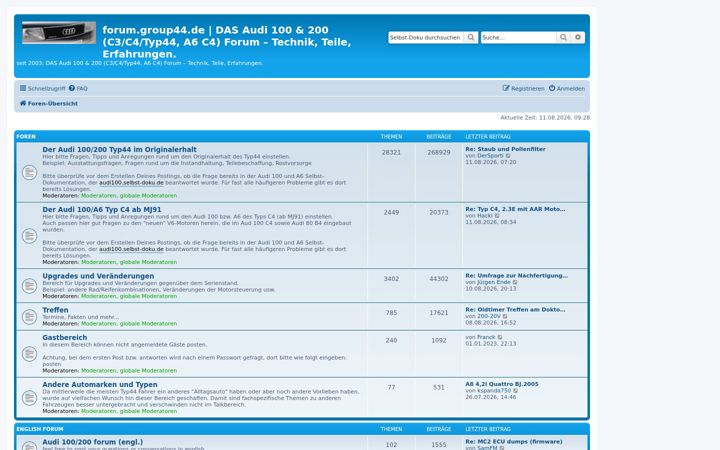The width and height of the screenshot is (720, 450).
Task: Open the Treffen forum
Action: coord(55,310)
